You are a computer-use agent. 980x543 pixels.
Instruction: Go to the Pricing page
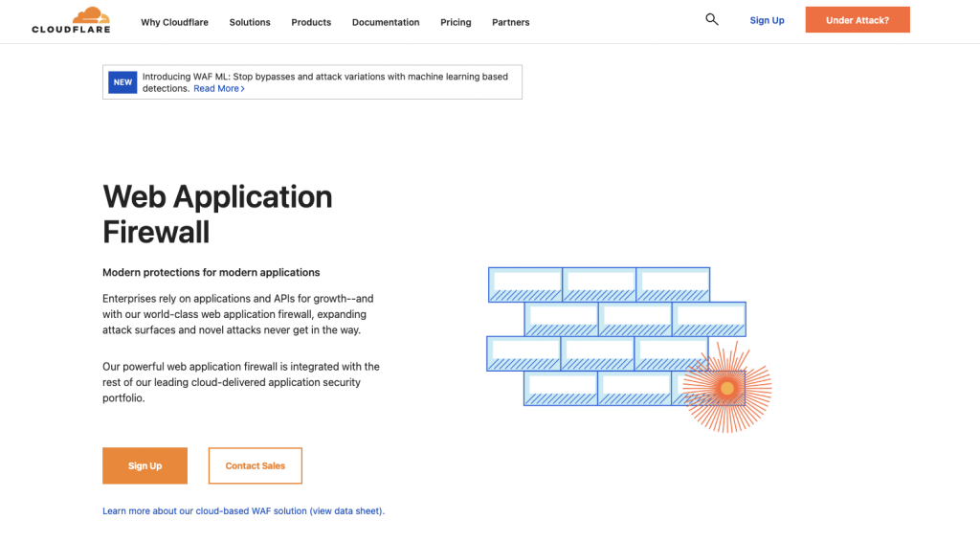pyautogui.click(x=456, y=22)
